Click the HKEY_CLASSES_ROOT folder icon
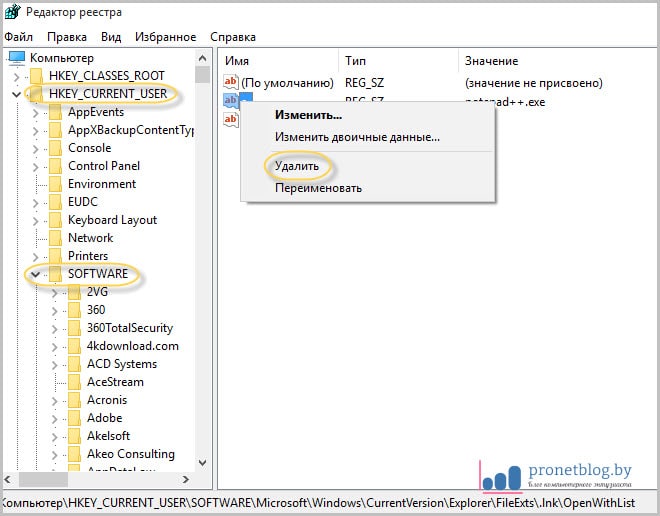 pyautogui.click(x=37, y=76)
